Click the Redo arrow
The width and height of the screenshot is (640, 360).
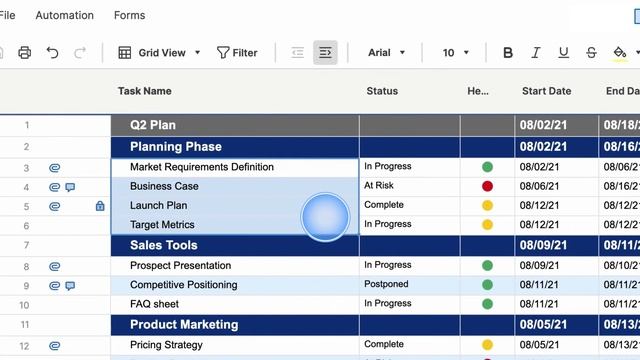pyautogui.click(x=80, y=53)
